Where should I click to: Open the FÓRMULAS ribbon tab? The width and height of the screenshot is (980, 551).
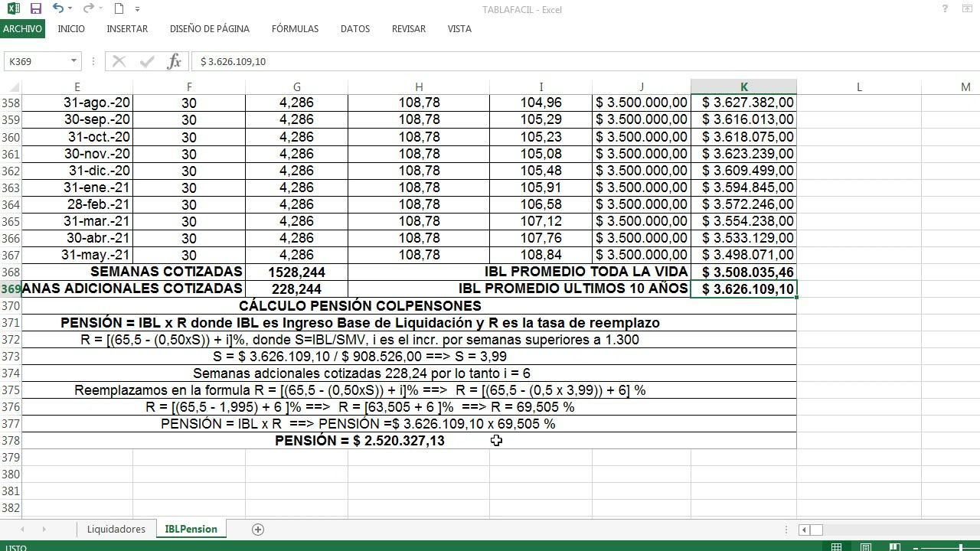click(x=295, y=28)
